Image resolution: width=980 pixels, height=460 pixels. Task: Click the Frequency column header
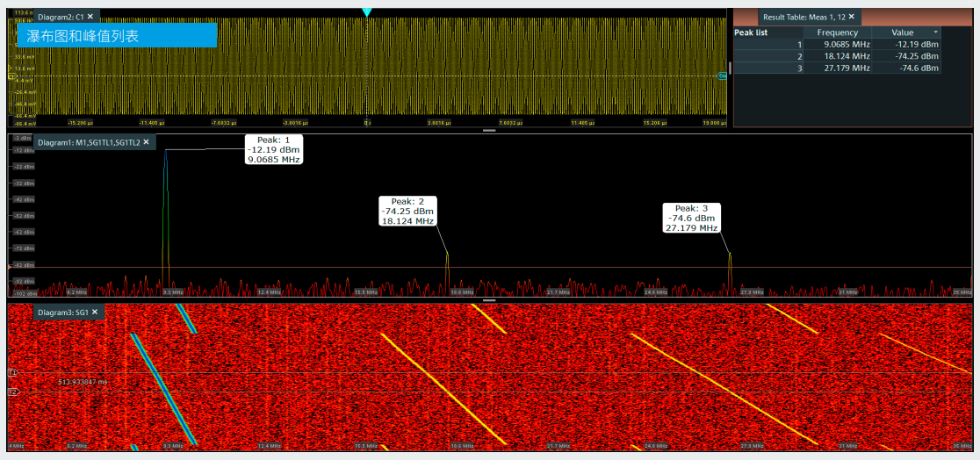pos(837,32)
